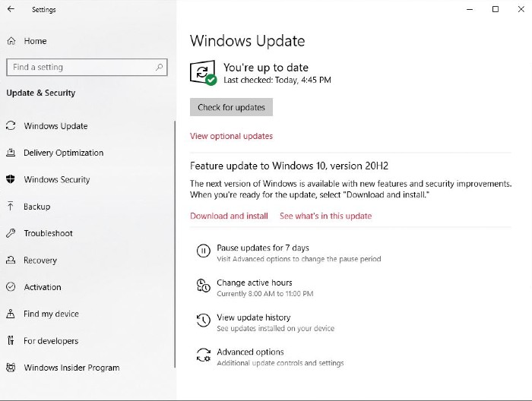Click the Find my device icon
The width and height of the screenshot is (532, 401).
(x=11, y=314)
